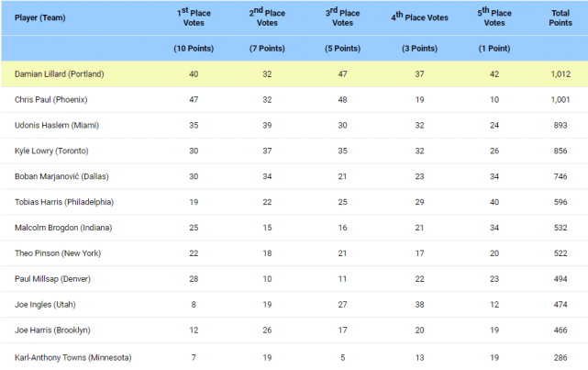Click Tobias Harris (Philadelphia) entry
Screen dimensions: 588x370
pos(63,202)
